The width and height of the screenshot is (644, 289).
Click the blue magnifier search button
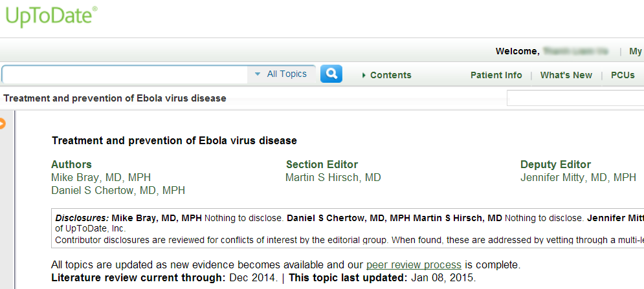[331, 74]
